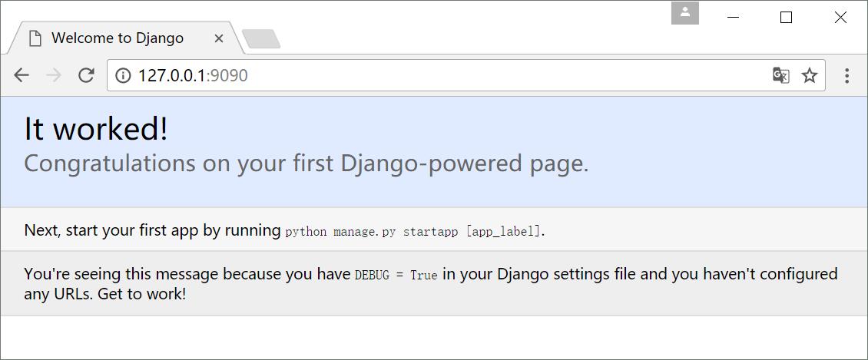
Task: Click the DEBUG = True code text
Action: tap(396, 275)
